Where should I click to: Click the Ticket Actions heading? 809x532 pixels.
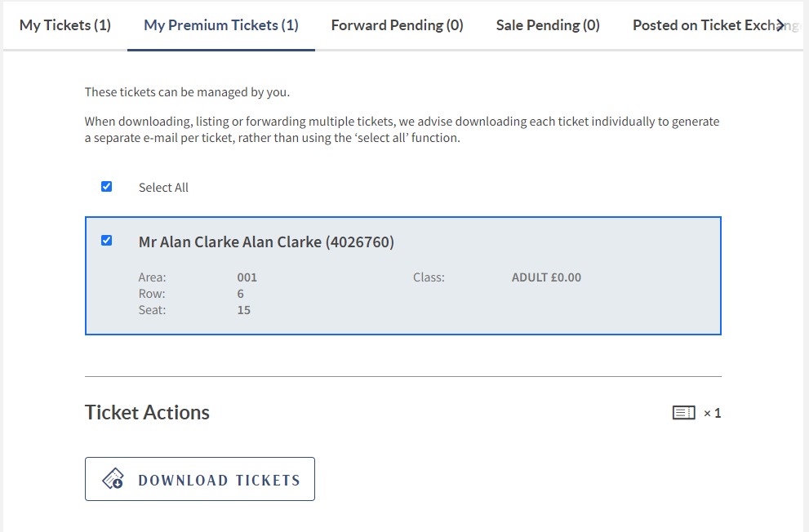pos(147,413)
